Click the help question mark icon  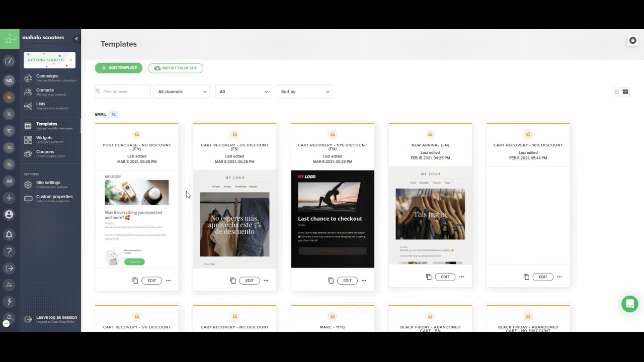pos(9,251)
